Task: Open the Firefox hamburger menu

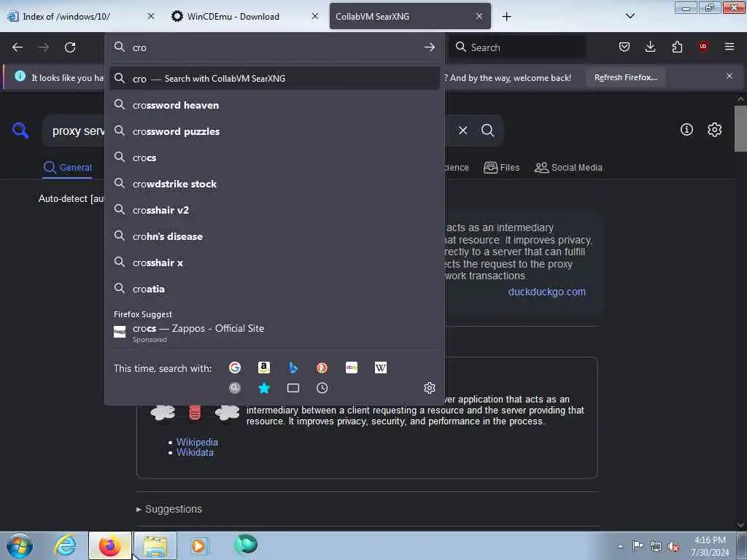Action: point(729,47)
